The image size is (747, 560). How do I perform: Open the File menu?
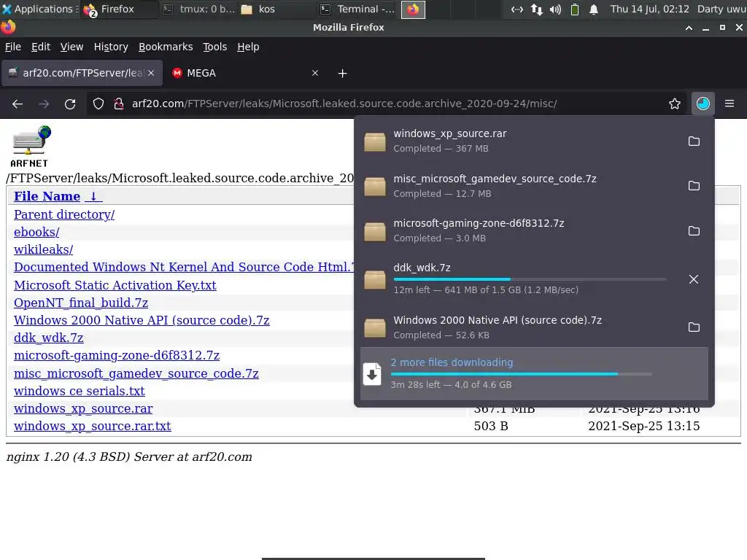(x=13, y=47)
